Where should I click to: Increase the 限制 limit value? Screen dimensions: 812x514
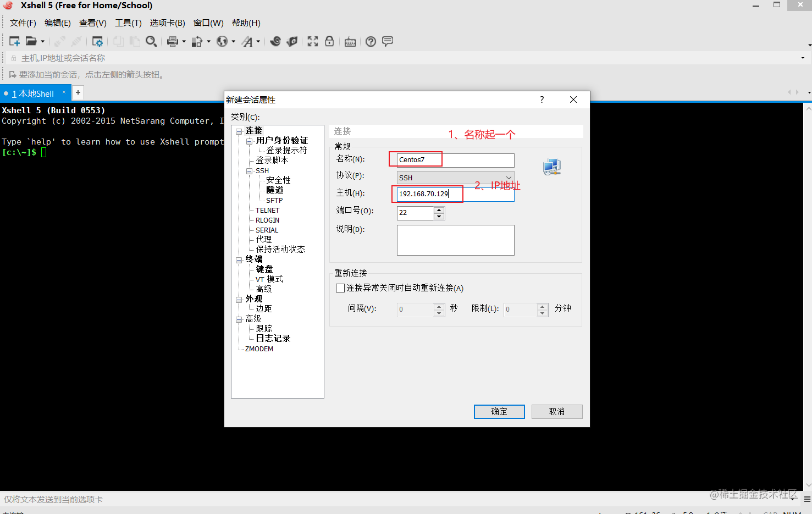(542, 307)
